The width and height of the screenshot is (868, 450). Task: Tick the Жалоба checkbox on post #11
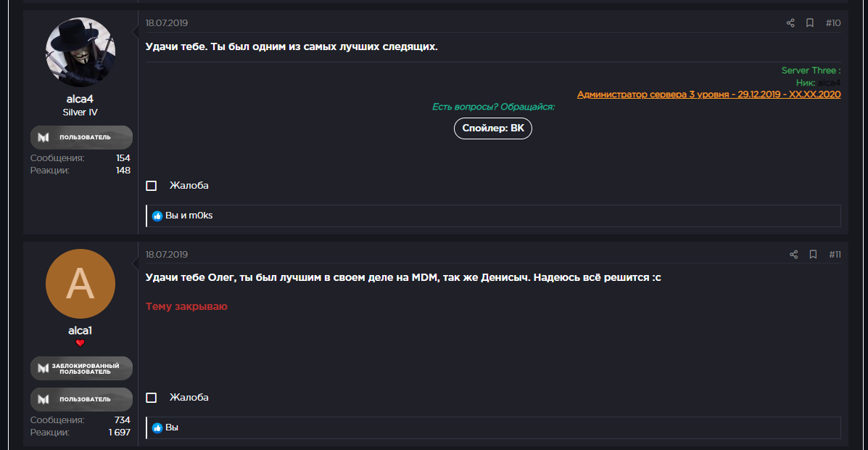152,398
